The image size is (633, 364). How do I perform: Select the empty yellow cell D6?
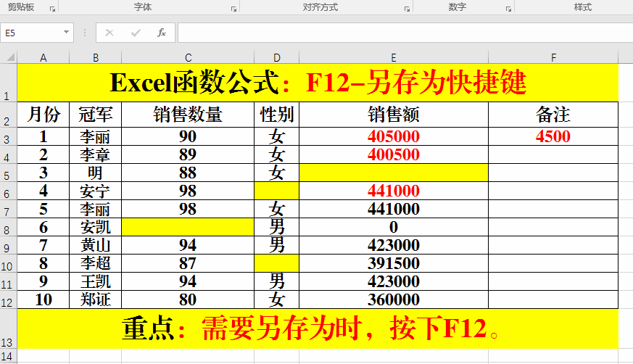(x=276, y=191)
